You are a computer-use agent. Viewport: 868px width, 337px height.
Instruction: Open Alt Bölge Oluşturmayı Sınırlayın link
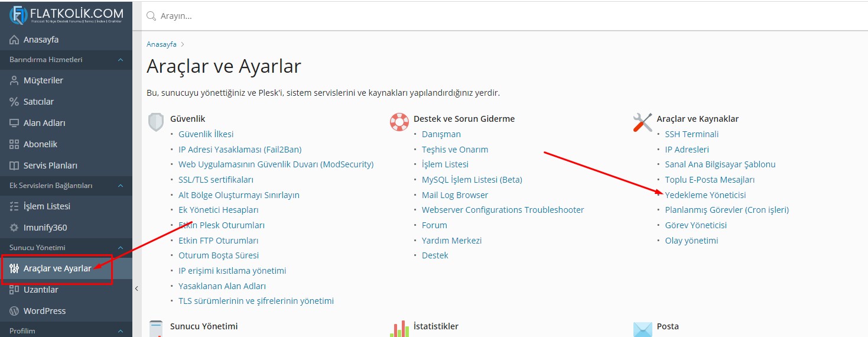coord(239,195)
